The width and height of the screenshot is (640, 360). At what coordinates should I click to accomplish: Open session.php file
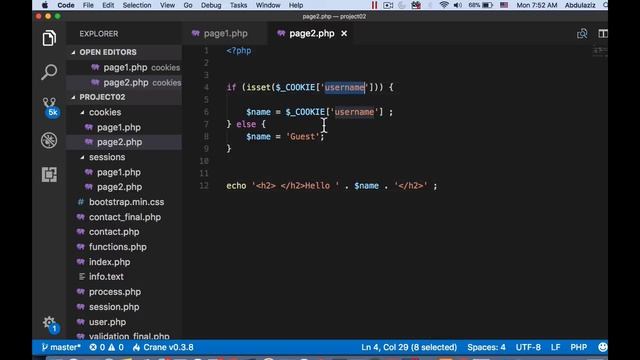click(124, 307)
